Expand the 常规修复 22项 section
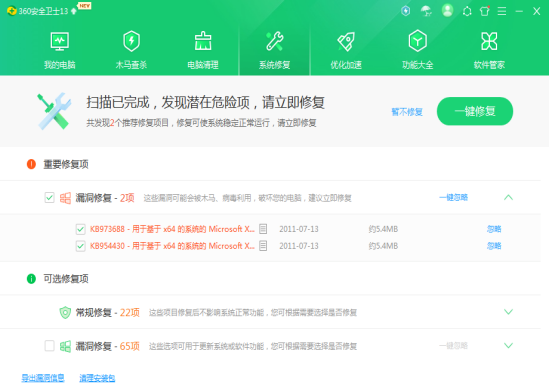550x391 pixels. point(508,312)
